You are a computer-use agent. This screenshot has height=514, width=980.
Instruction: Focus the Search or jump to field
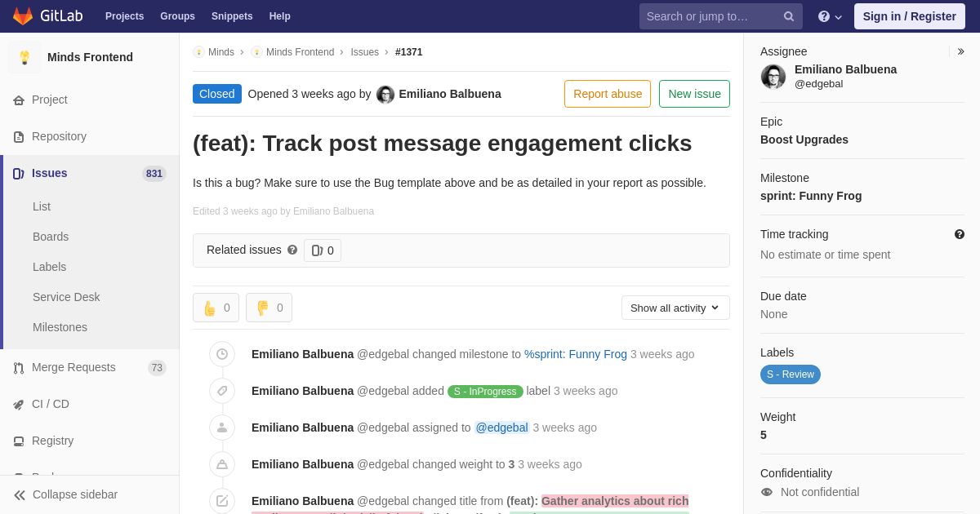coord(721,16)
